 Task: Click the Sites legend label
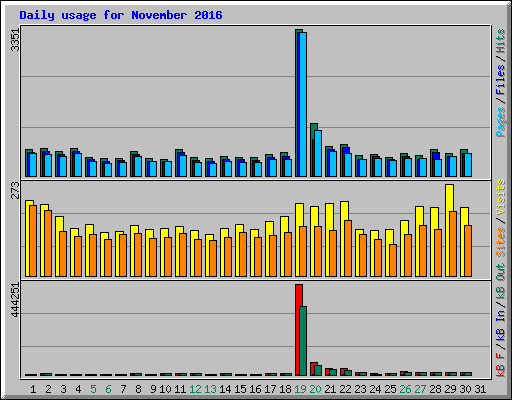coord(500,242)
